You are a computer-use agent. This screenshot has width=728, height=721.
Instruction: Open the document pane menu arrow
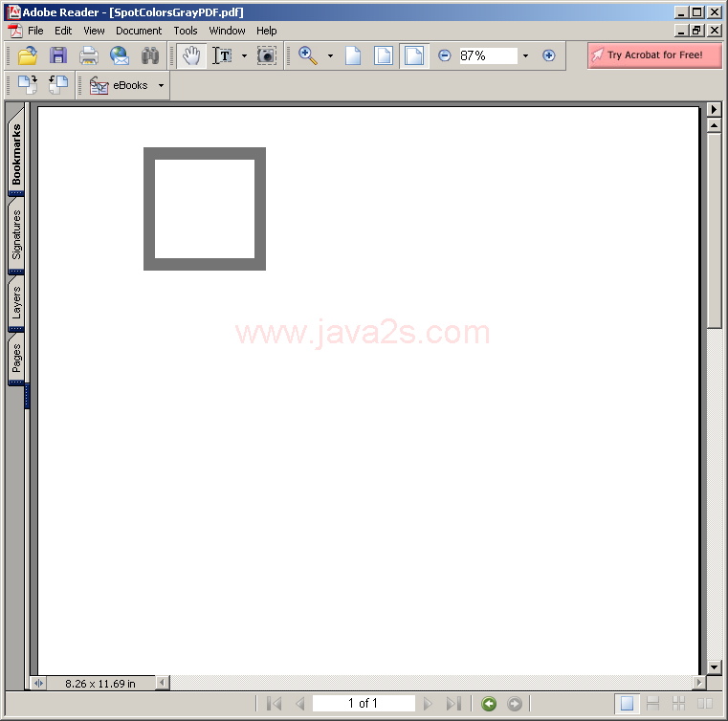(714, 110)
